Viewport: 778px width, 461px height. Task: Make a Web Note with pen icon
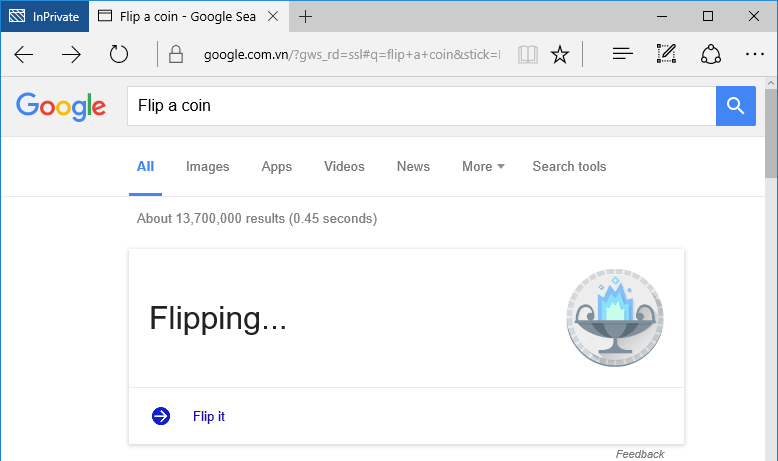[x=666, y=54]
